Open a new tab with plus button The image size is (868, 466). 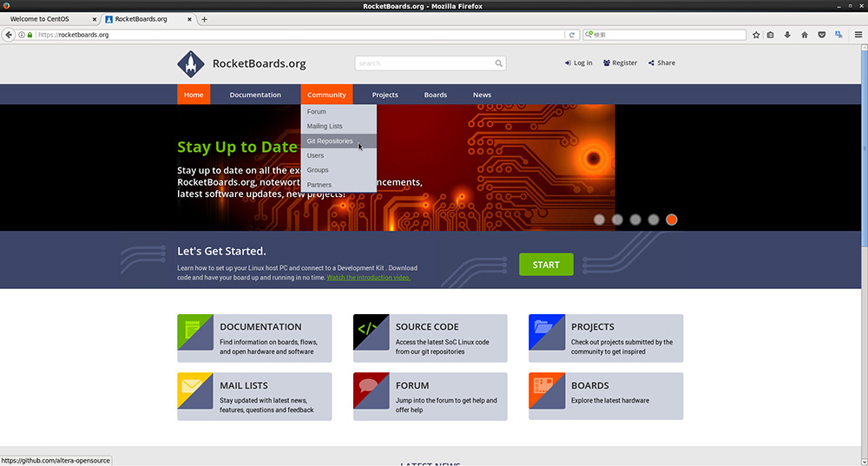pyautogui.click(x=204, y=19)
